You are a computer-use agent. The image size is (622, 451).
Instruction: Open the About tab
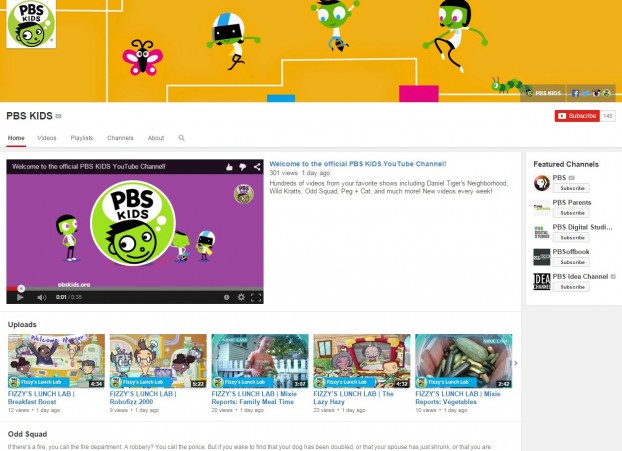point(156,138)
